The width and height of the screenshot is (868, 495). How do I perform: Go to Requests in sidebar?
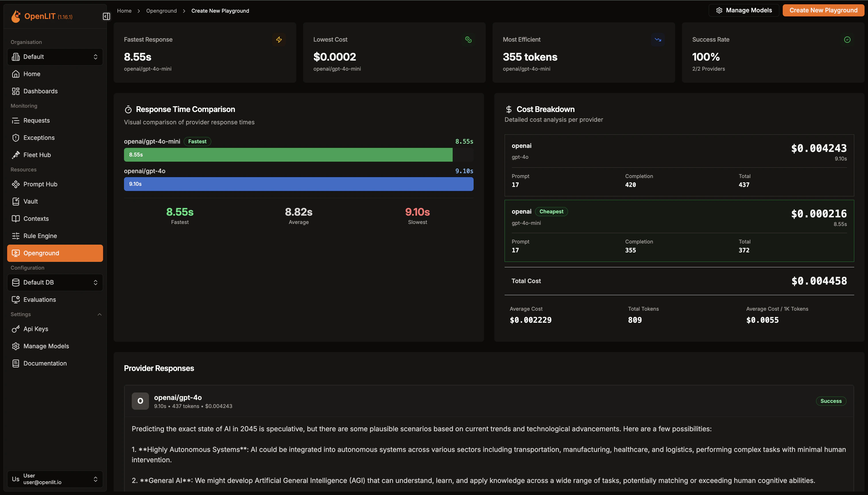(36, 121)
